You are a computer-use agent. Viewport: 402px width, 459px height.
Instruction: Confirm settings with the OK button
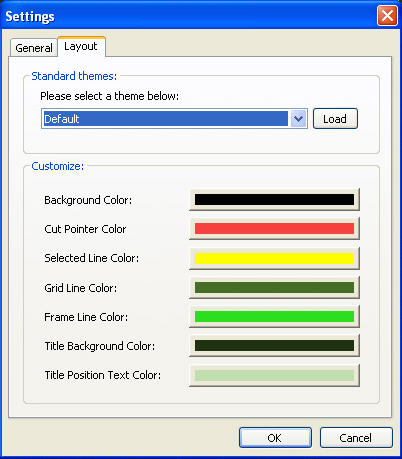point(275,438)
